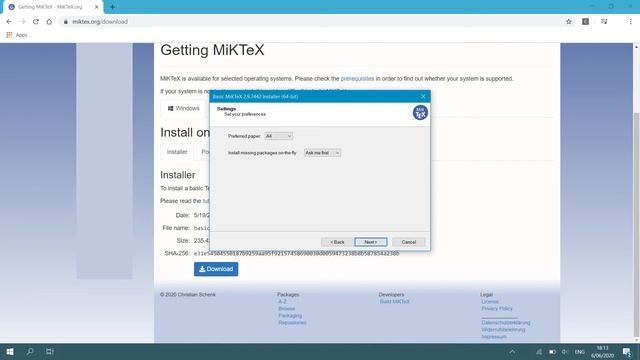This screenshot has height=360, width=640.
Task: Click the Getting MiKTeX page heading
Action: pos(212,50)
